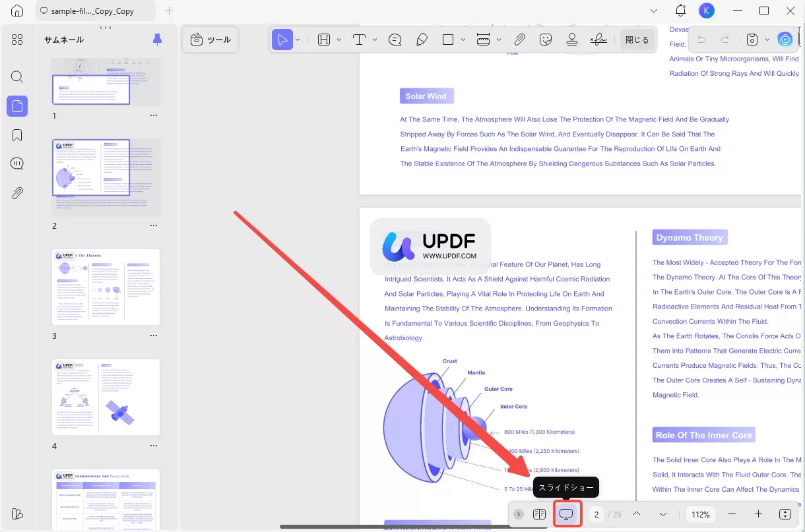Start the slideshow from the bottom toolbar

[567, 514]
